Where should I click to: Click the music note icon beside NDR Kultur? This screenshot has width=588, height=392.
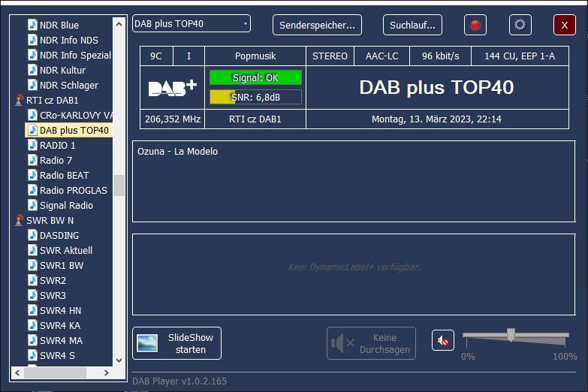coord(32,71)
